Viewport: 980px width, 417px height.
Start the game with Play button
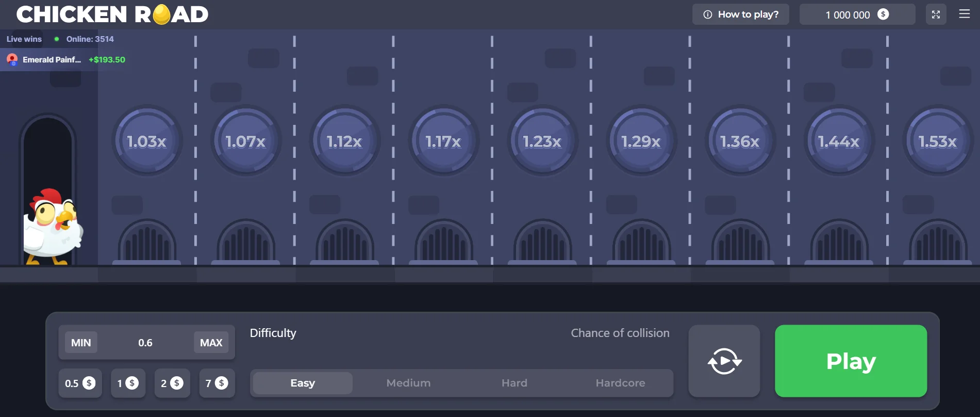(851, 361)
